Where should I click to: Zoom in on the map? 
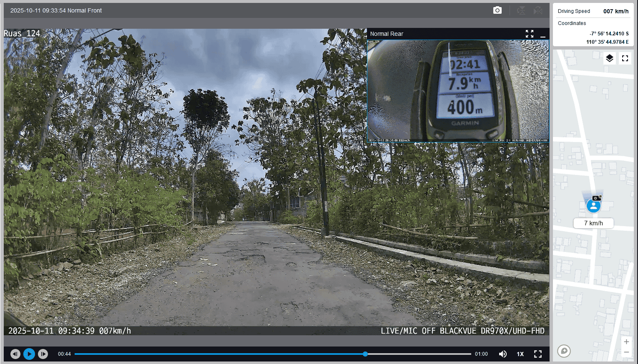pos(626,342)
